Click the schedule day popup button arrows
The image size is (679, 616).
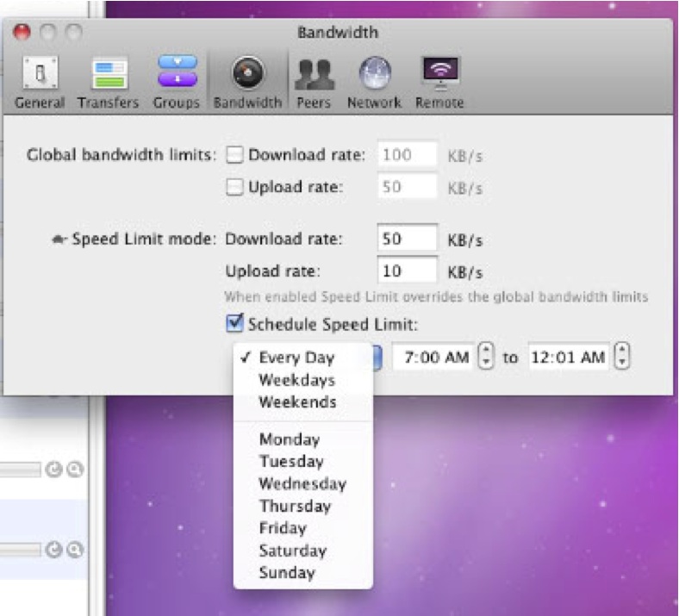pos(377,358)
